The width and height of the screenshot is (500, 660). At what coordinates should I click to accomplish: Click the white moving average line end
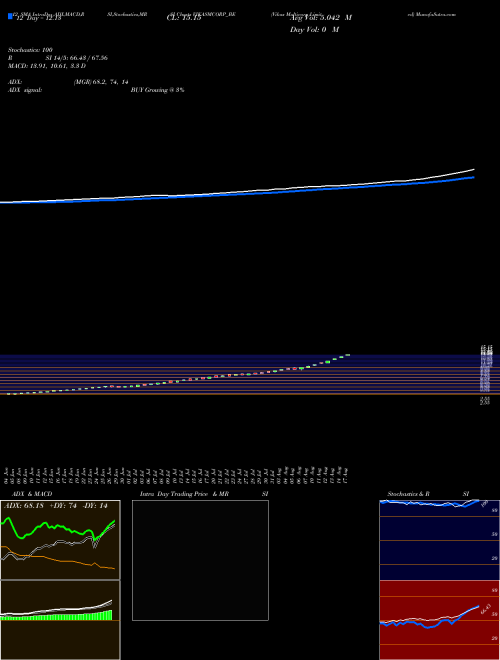pyautogui.click(x=473, y=170)
